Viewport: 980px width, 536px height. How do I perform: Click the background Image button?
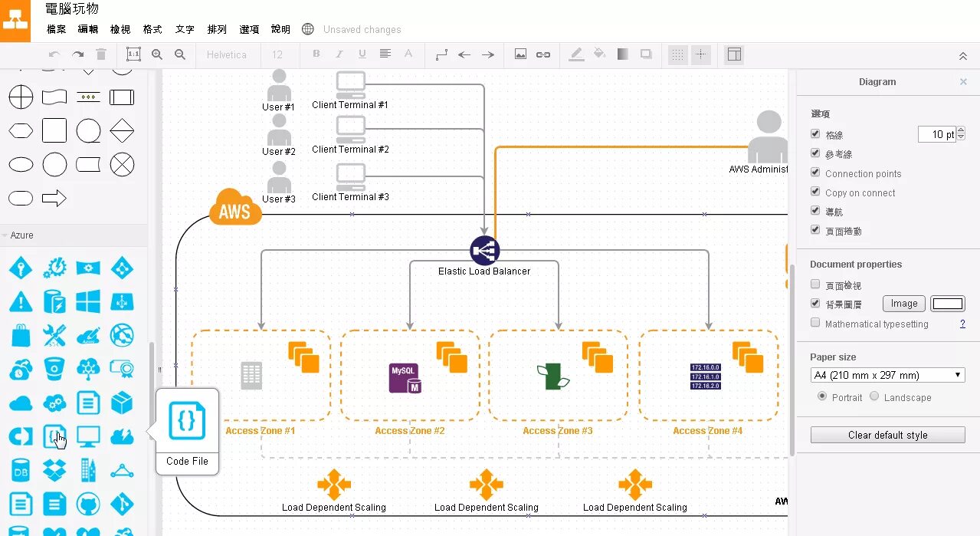[904, 304]
